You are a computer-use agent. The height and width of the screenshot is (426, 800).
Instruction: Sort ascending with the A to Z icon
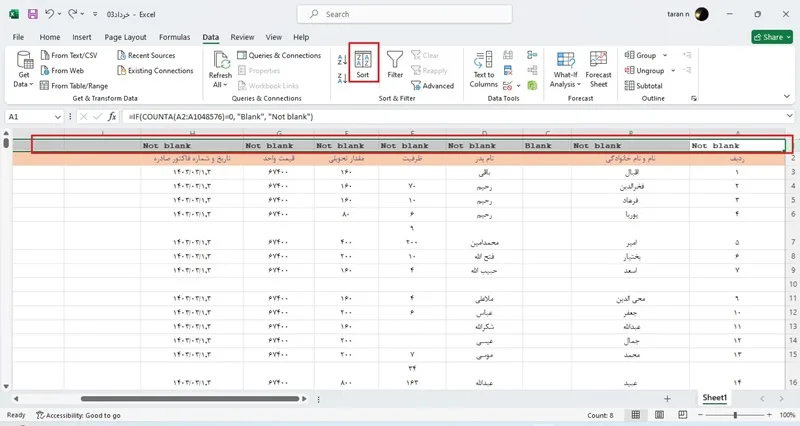[342, 59]
